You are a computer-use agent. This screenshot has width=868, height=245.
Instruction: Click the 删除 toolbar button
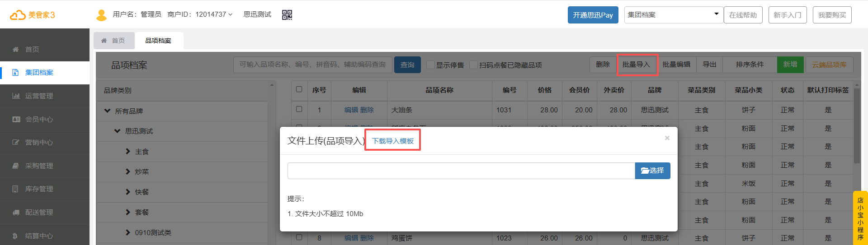click(x=603, y=65)
